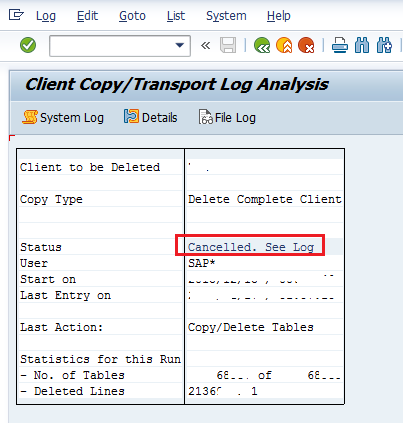Click the Print icon
Image resolution: width=405 pixels, height=426 pixels.
point(340,45)
